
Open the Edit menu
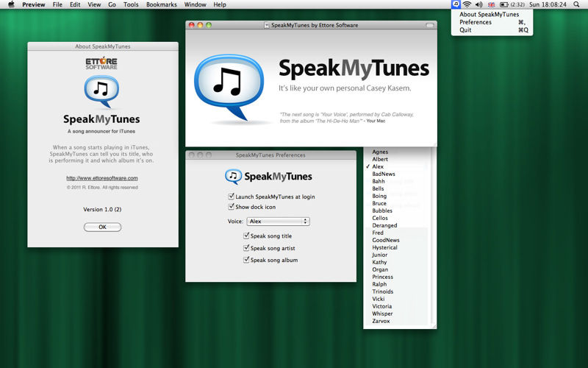tap(75, 4)
